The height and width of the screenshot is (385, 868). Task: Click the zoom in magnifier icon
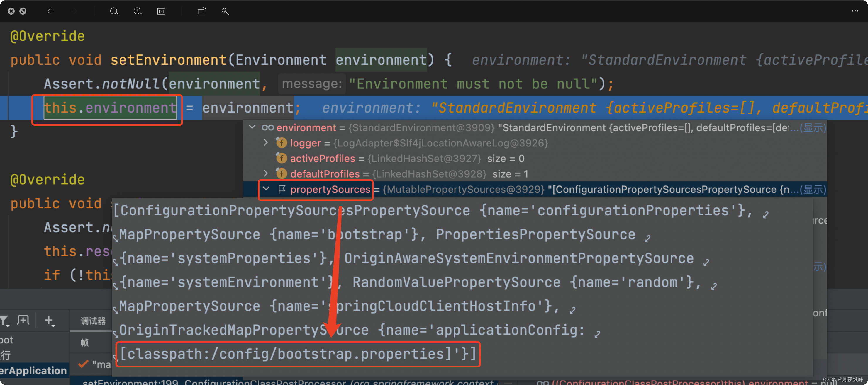(138, 11)
